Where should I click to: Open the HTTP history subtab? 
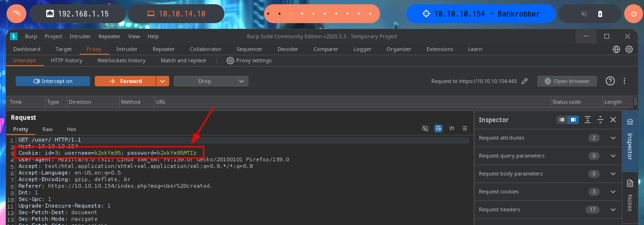coord(66,60)
